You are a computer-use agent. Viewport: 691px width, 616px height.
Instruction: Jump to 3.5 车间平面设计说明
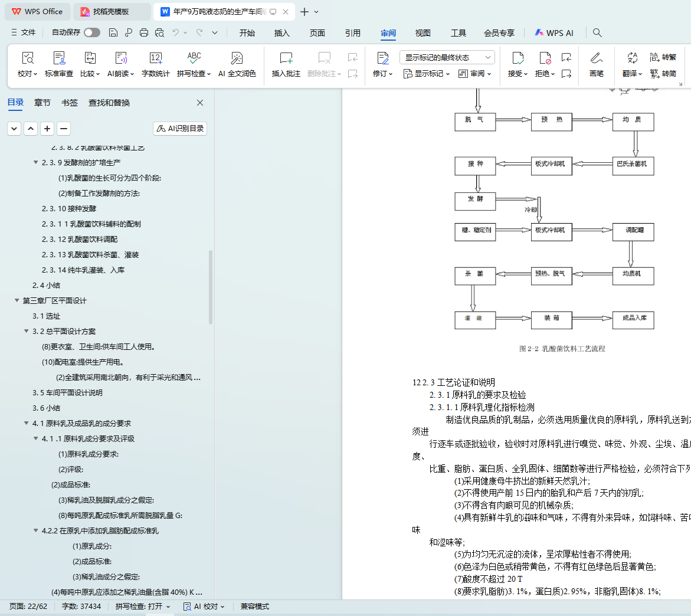pos(67,393)
